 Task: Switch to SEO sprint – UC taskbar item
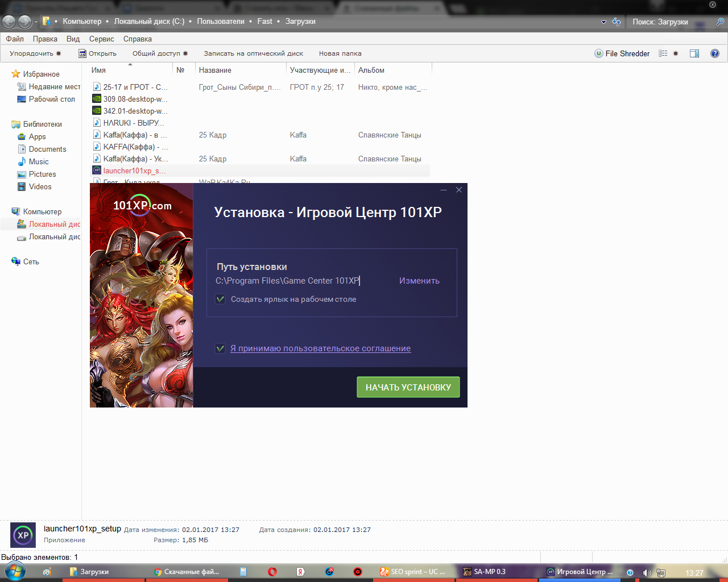(414, 572)
